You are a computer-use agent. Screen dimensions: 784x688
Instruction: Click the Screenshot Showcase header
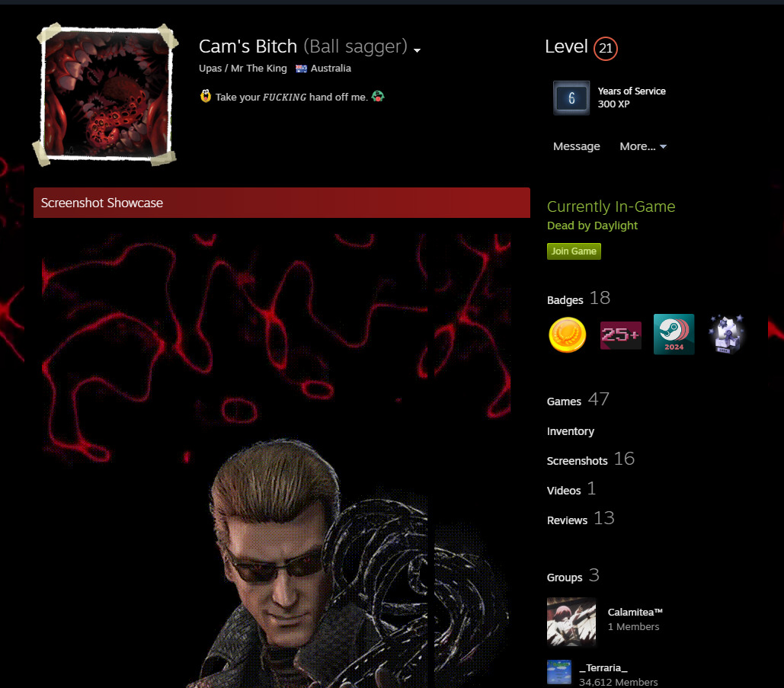pyautogui.click(x=281, y=203)
